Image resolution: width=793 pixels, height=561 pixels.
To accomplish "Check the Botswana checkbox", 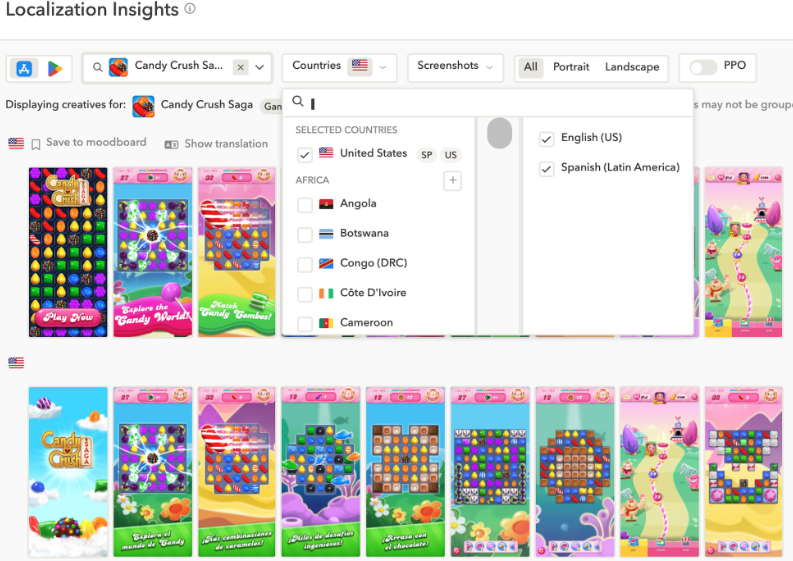I will click(304, 234).
